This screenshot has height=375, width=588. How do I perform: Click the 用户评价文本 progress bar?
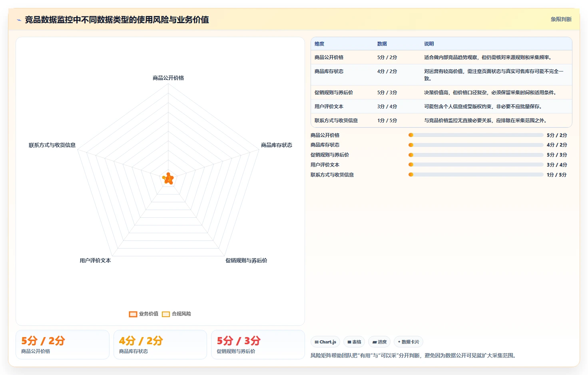point(476,165)
